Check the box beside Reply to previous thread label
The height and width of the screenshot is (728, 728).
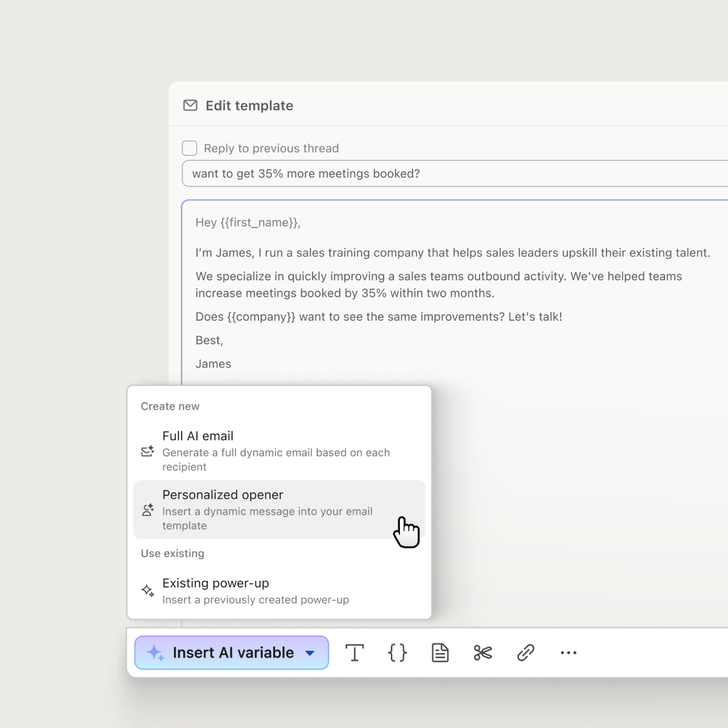tap(190, 148)
